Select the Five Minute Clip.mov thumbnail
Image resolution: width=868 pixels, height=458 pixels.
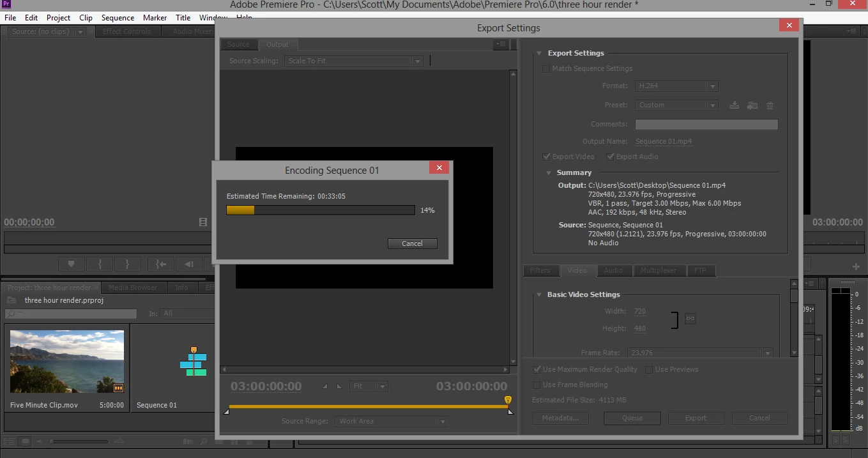point(67,362)
